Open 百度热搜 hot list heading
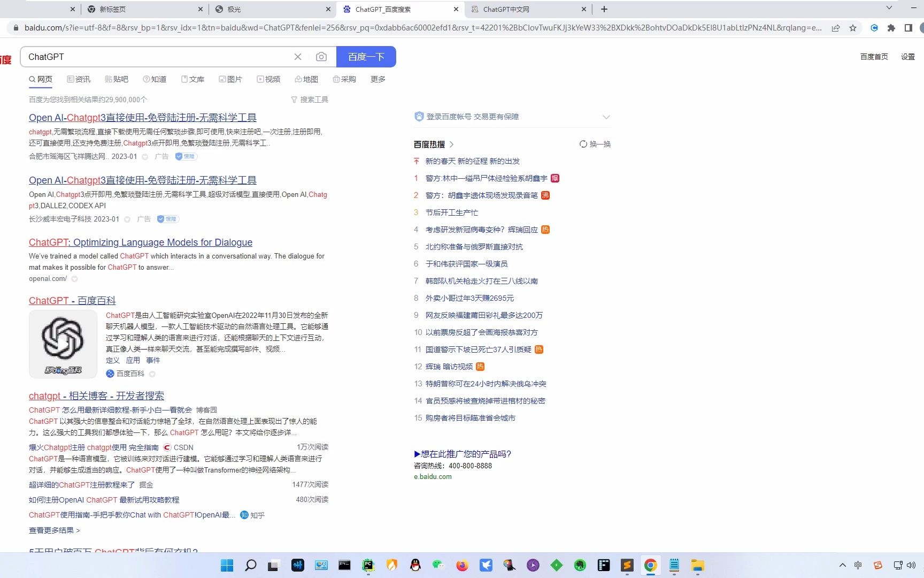924x578 pixels. click(x=434, y=144)
